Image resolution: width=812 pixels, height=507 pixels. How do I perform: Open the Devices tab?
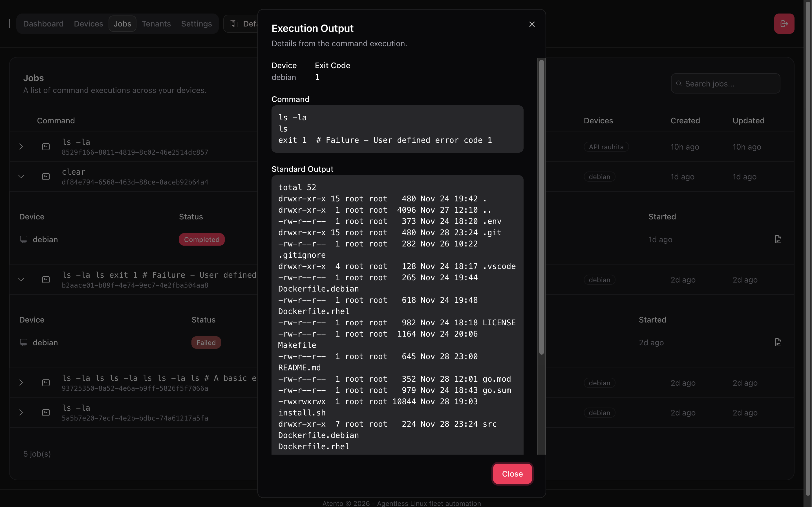[x=88, y=24]
